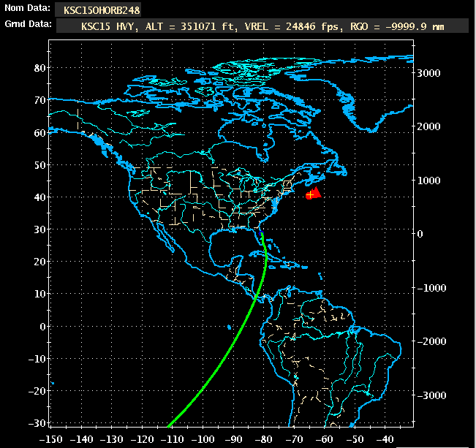Click latitude axis label 80
Screen dimensions: 476x448
coord(39,68)
